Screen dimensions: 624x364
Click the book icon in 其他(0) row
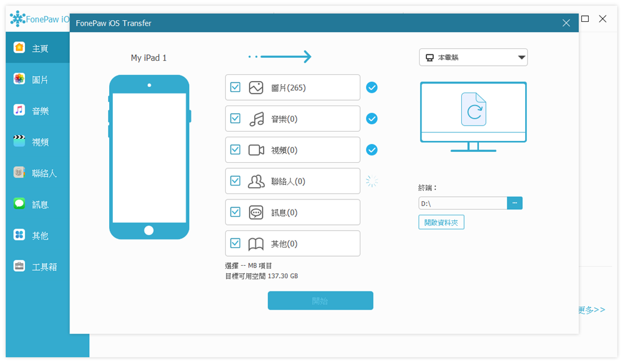[x=256, y=243]
